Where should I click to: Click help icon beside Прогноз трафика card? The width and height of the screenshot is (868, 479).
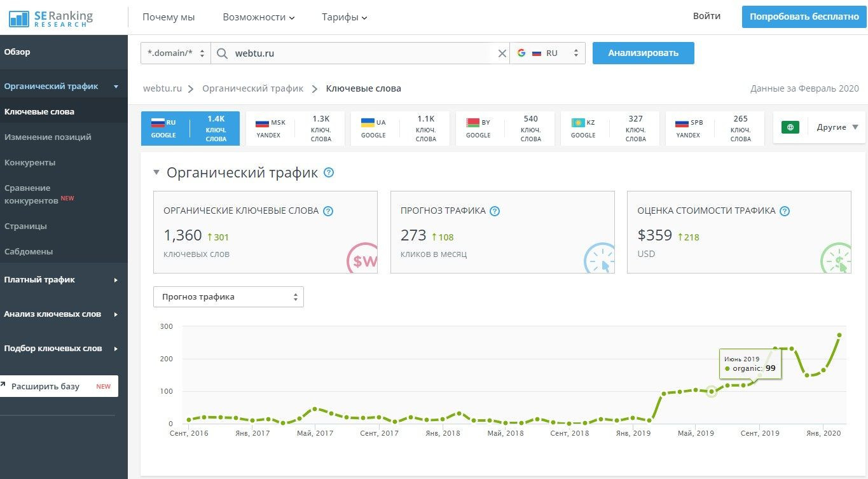pyautogui.click(x=495, y=211)
